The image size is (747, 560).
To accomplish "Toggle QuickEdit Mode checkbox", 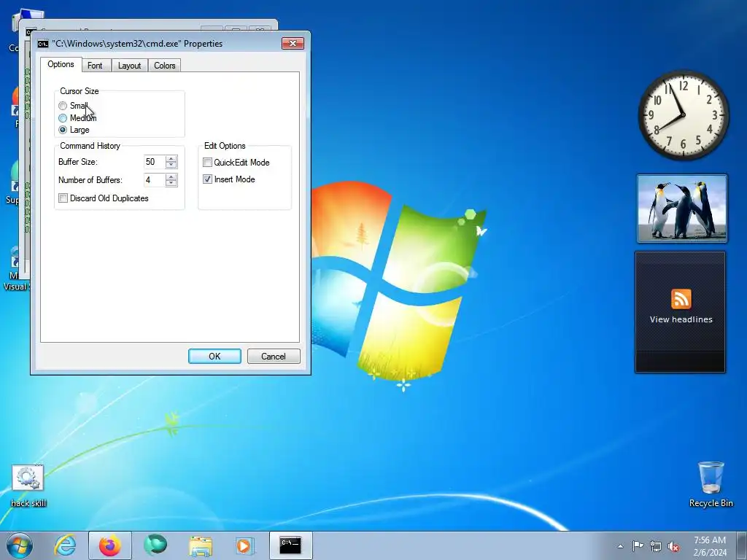I will tap(207, 163).
